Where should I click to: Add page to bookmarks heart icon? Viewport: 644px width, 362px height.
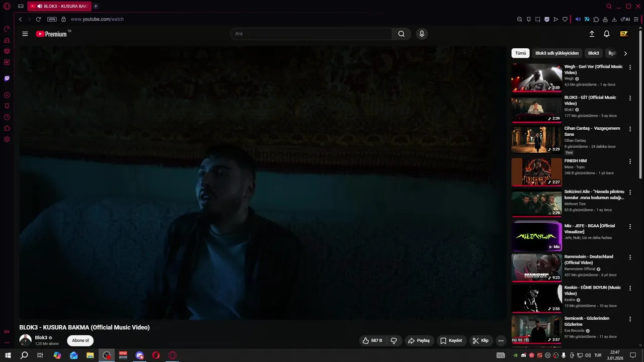[x=565, y=19]
